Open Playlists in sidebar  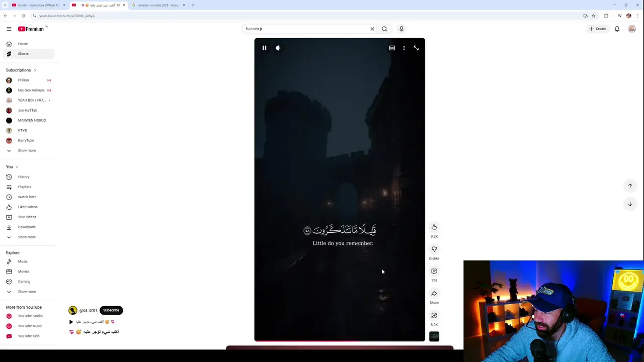point(28,187)
